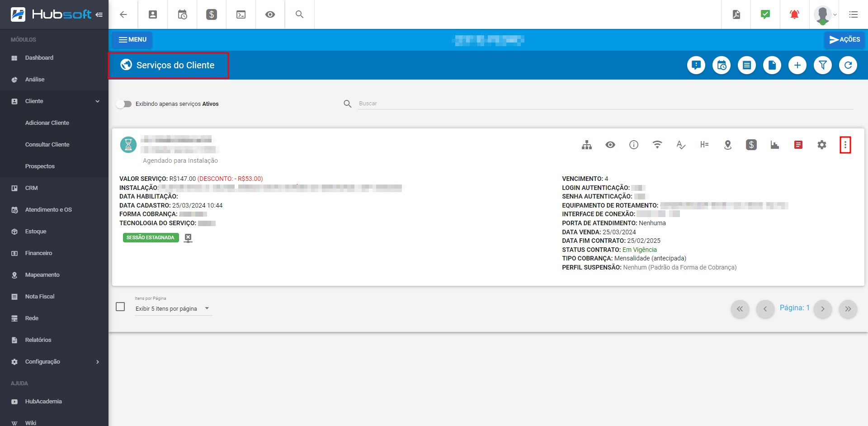Click the wifi signal icon on service card
This screenshot has height=426, width=868.
pos(657,145)
